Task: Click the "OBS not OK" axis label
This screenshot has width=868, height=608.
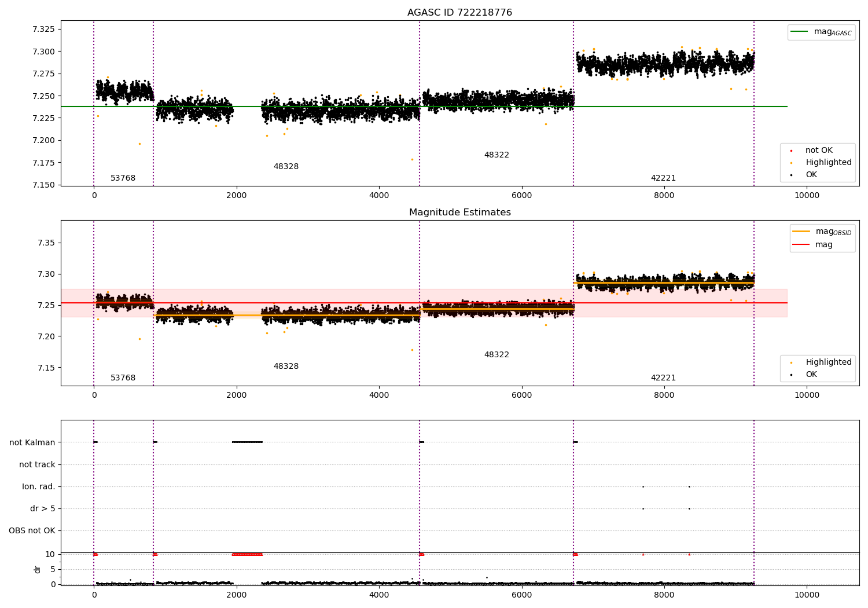Action: [32, 531]
